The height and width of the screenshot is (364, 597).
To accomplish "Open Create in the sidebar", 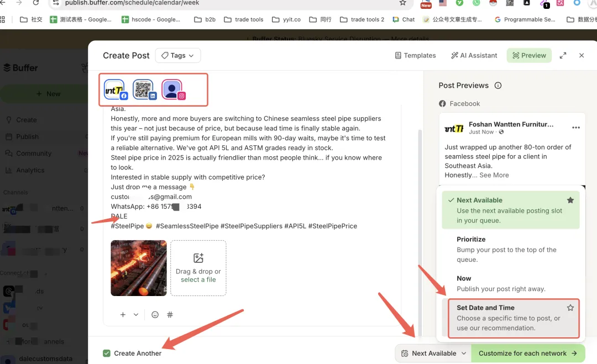I will coord(27,120).
